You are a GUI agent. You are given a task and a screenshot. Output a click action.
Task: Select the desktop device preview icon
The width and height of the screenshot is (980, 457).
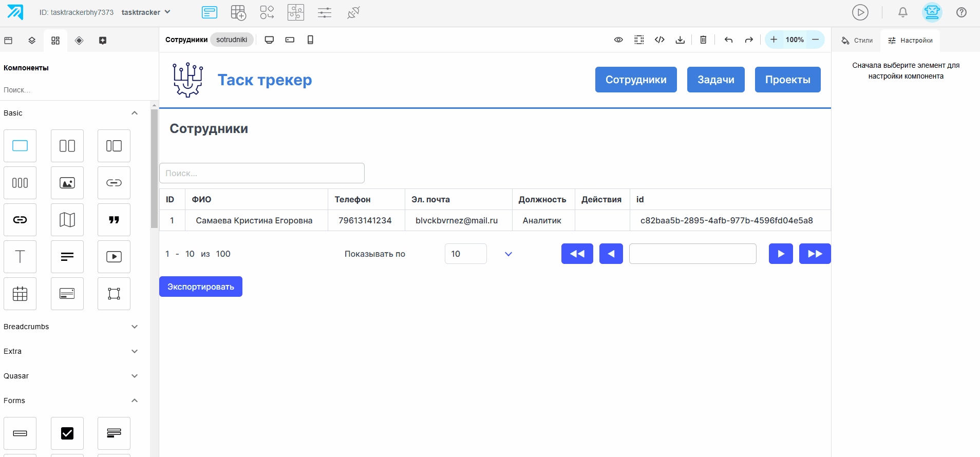coord(269,40)
